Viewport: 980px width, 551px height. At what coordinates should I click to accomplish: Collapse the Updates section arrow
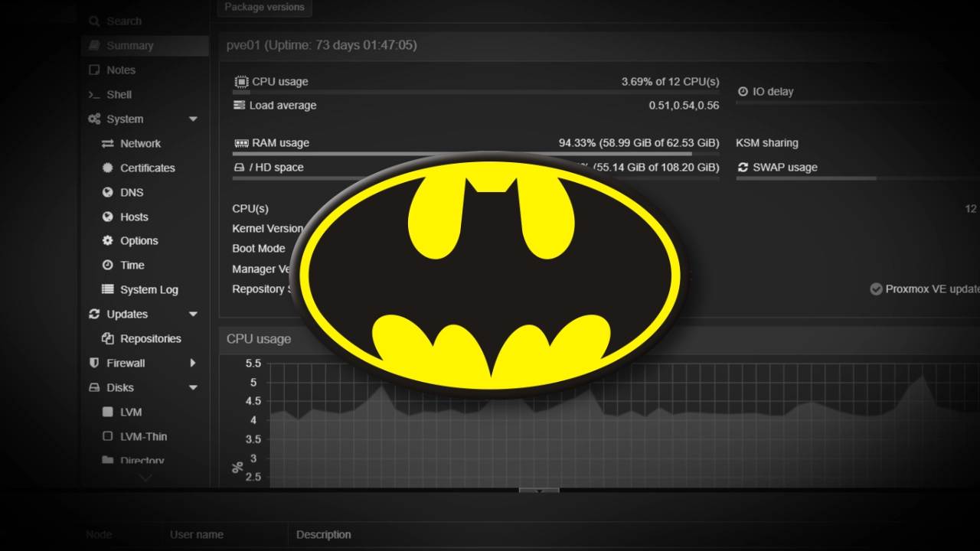193,315
